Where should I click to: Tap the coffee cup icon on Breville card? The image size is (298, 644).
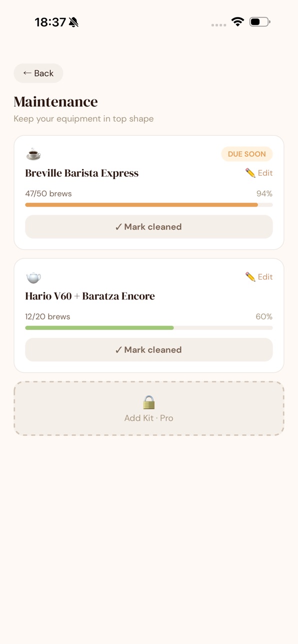pos(33,154)
